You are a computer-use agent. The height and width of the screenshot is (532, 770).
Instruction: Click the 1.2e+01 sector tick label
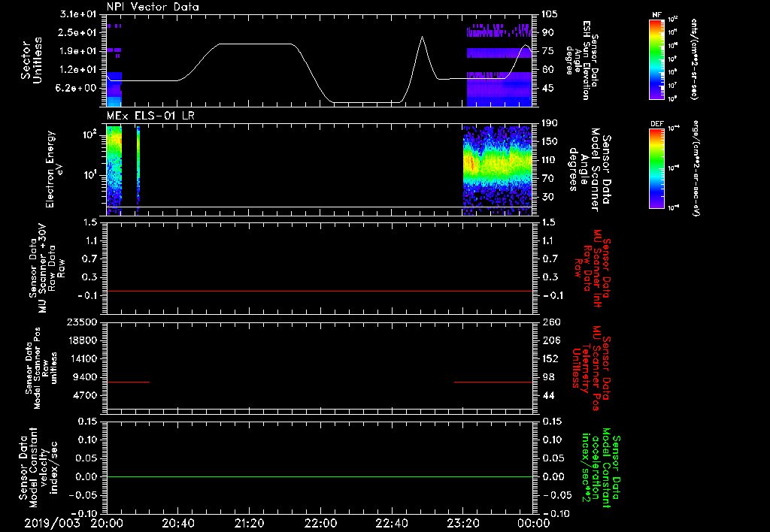(x=77, y=70)
